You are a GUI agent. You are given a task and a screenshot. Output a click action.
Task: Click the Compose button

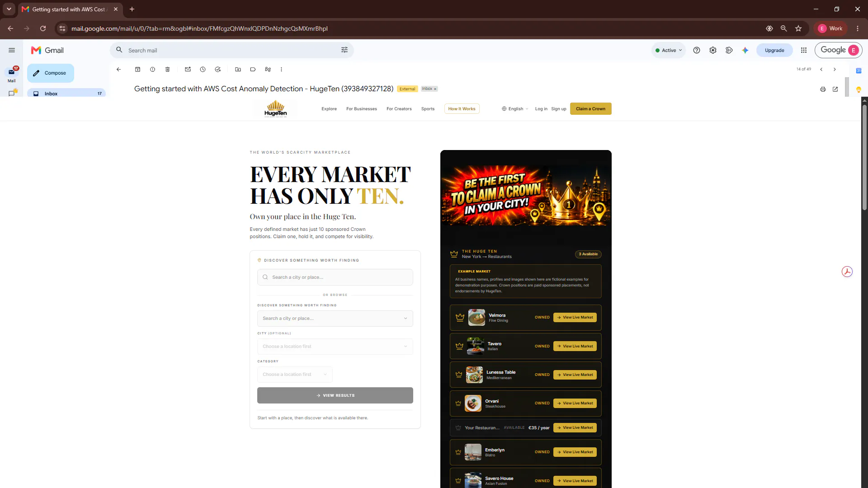[x=51, y=73]
